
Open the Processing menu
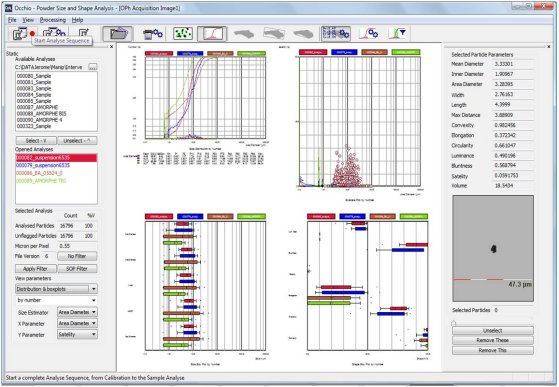(x=53, y=20)
